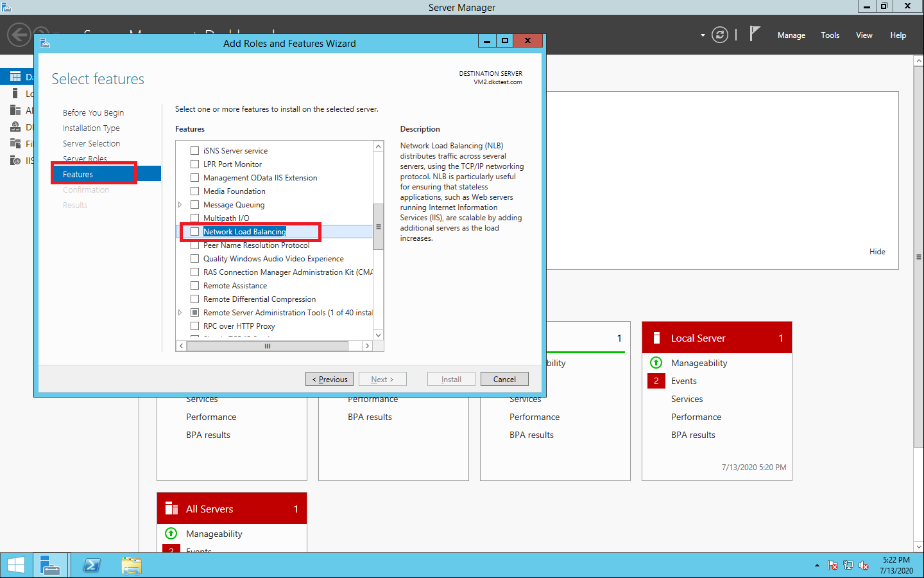Click the features list scroll-up arrow
The image size is (924, 578).
[379, 146]
